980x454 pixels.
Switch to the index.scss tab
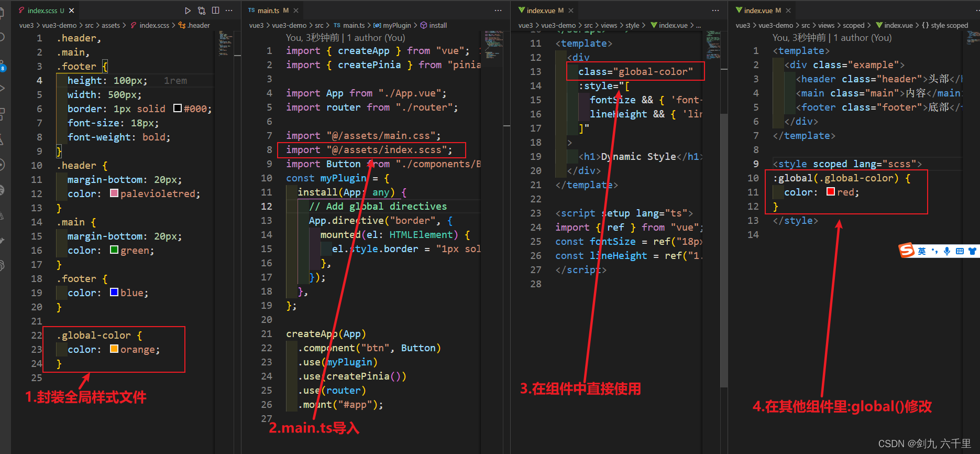tap(46, 10)
